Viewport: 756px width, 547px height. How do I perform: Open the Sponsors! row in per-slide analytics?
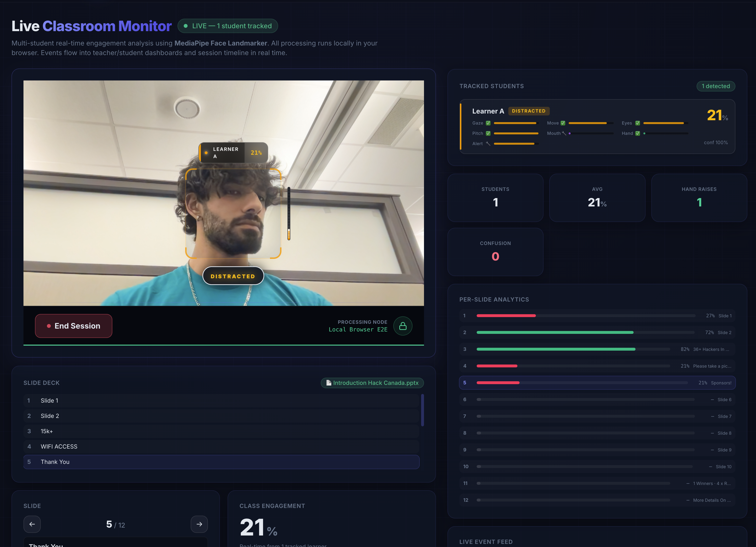pyautogui.click(x=597, y=383)
